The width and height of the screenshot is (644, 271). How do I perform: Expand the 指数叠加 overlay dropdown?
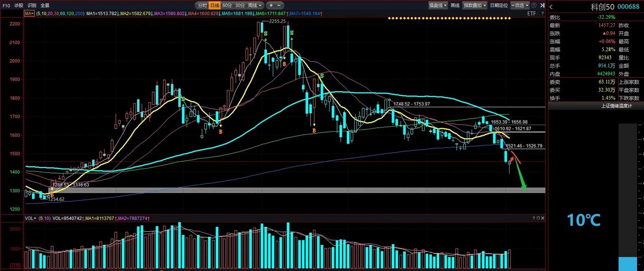pyautogui.click(x=475, y=6)
